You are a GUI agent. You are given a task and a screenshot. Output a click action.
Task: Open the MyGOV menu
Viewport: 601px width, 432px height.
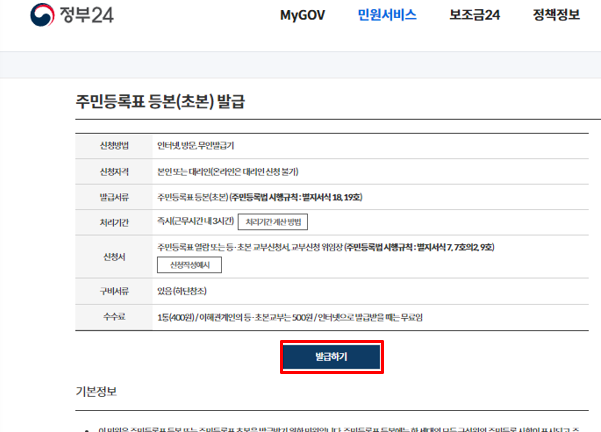click(x=302, y=15)
